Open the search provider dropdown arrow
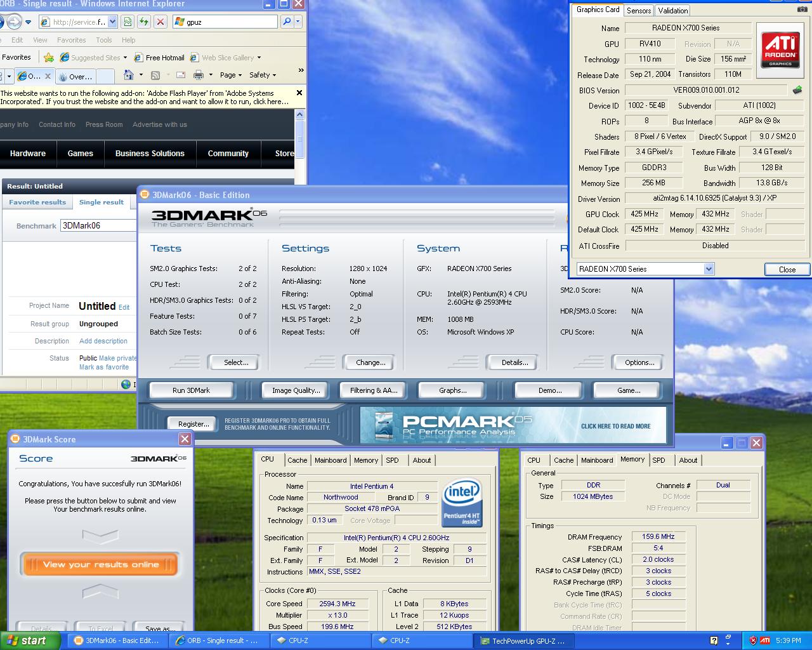The image size is (812, 650). pos(298,22)
